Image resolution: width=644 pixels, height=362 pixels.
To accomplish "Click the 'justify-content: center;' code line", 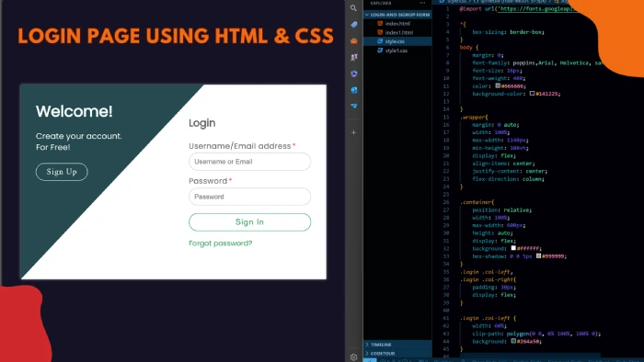I will click(x=510, y=172).
